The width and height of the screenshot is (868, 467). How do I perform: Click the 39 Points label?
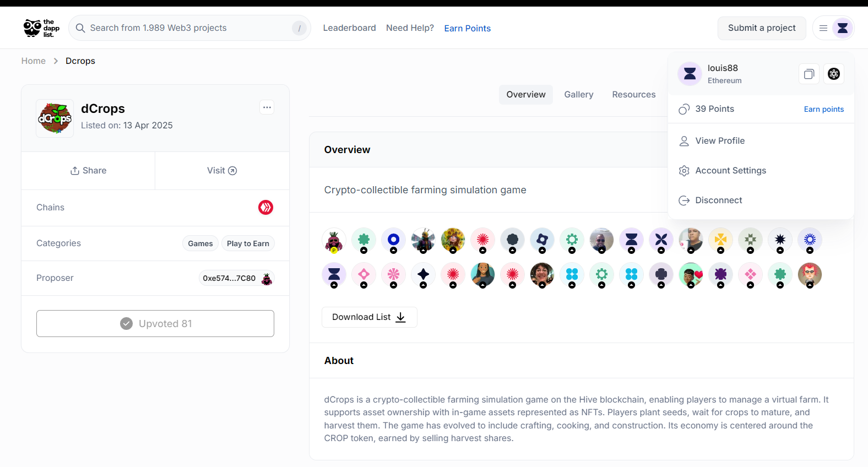point(714,109)
